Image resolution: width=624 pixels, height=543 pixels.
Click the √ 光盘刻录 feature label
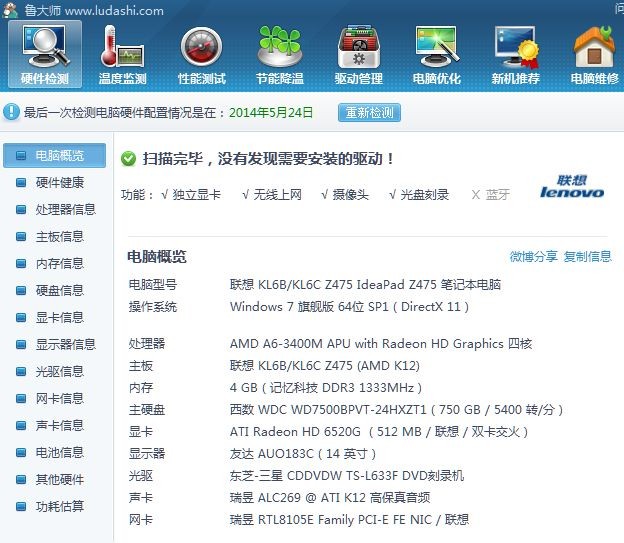point(419,194)
